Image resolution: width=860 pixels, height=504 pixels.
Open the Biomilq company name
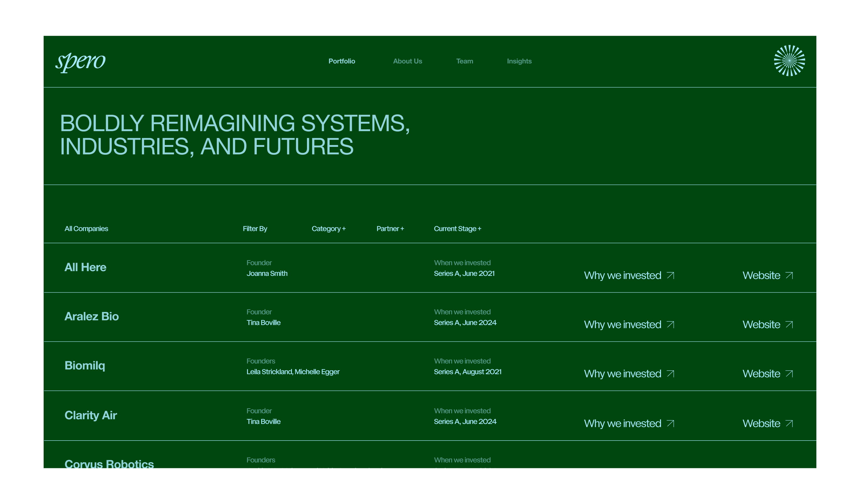click(85, 366)
